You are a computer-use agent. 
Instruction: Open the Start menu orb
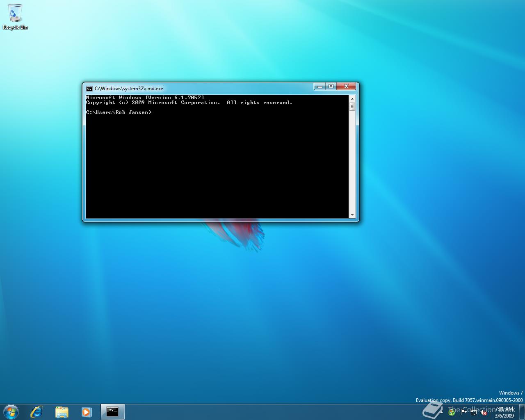click(11, 412)
